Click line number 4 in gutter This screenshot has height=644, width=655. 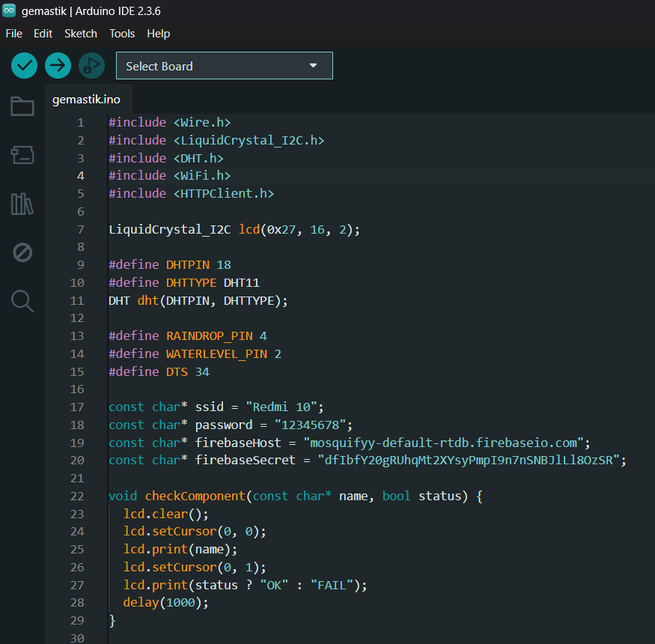click(x=81, y=176)
